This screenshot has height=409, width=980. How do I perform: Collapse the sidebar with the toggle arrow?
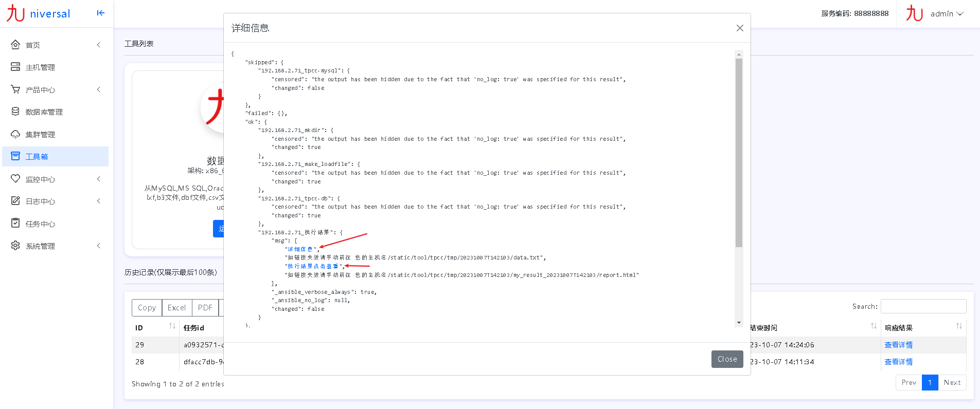pos(100,13)
